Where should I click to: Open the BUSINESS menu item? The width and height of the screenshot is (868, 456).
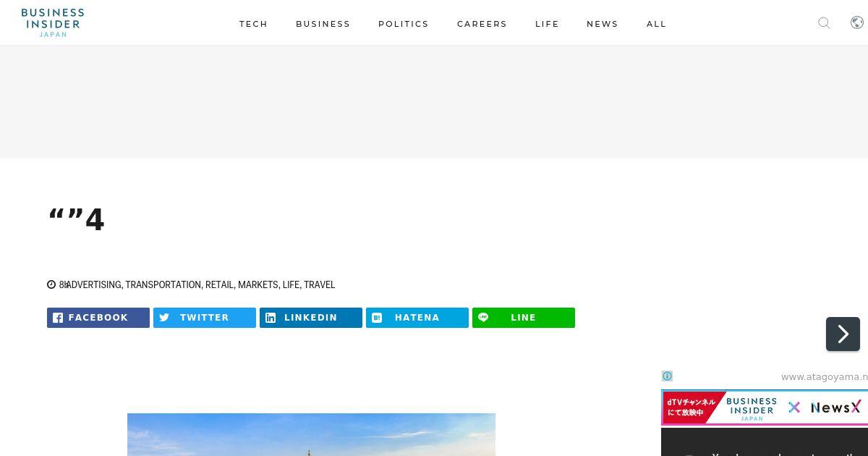click(323, 24)
